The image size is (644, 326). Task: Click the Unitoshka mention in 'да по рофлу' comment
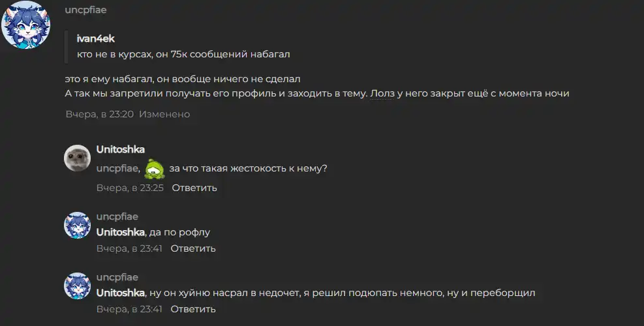coord(120,232)
